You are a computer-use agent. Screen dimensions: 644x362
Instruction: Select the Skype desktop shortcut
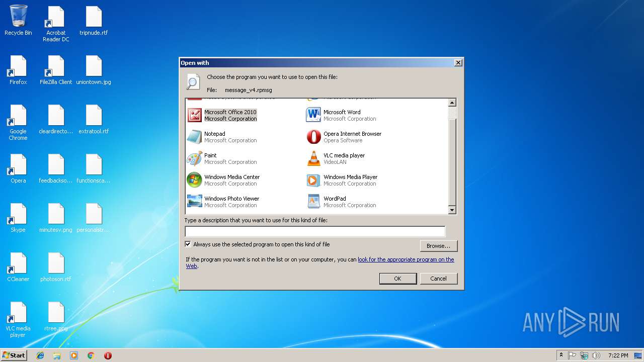click(18, 218)
